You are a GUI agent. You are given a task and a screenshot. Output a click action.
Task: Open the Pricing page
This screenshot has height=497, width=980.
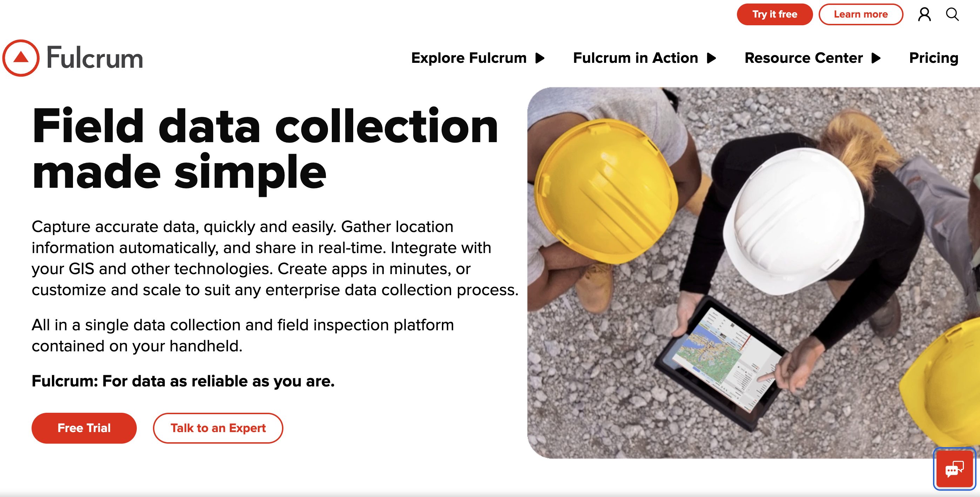click(934, 58)
